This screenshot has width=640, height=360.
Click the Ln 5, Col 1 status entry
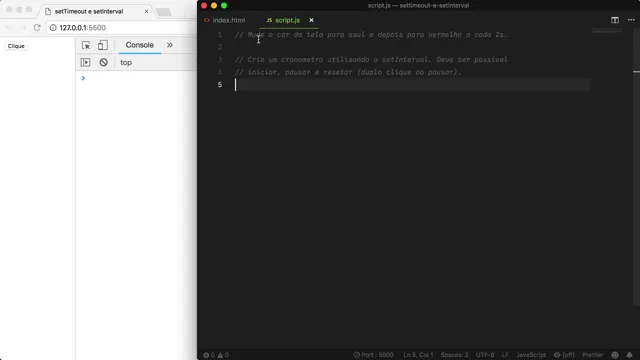(418, 355)
